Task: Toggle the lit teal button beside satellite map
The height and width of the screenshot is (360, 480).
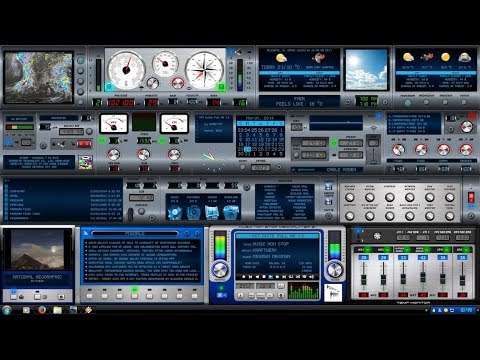Action: 80,60
